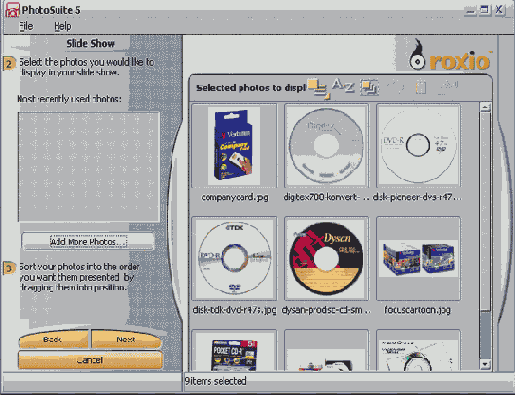515x395 pixels.
Task: Select the Roxio CD-R package thumbnail
Action: click(x=234, y=350)
